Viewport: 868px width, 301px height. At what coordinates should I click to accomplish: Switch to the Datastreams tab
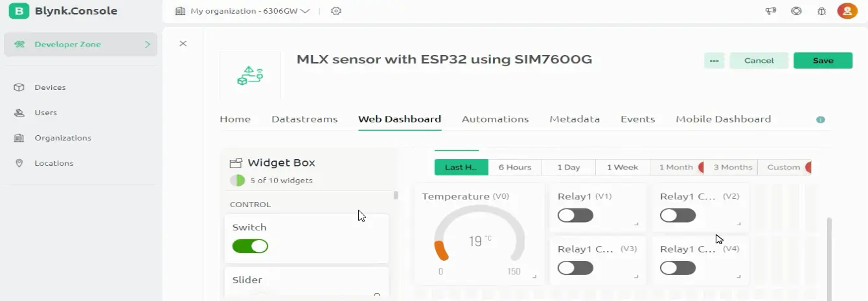tap(304, 119)
